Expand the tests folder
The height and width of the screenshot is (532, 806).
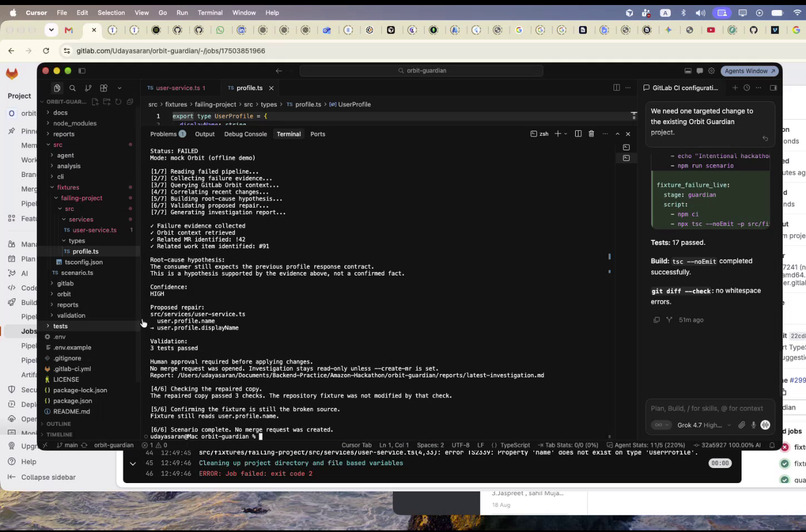click(x=60, y=326)
